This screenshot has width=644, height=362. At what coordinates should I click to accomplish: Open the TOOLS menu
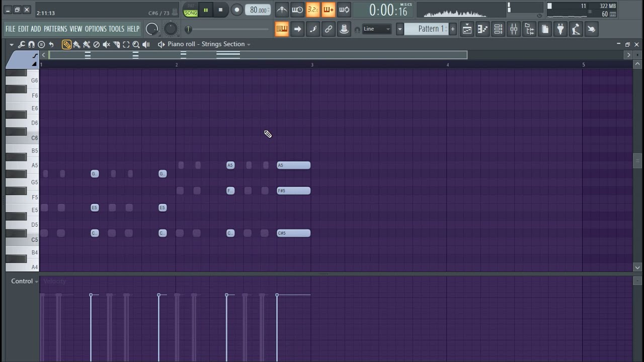tap(116, 29)
